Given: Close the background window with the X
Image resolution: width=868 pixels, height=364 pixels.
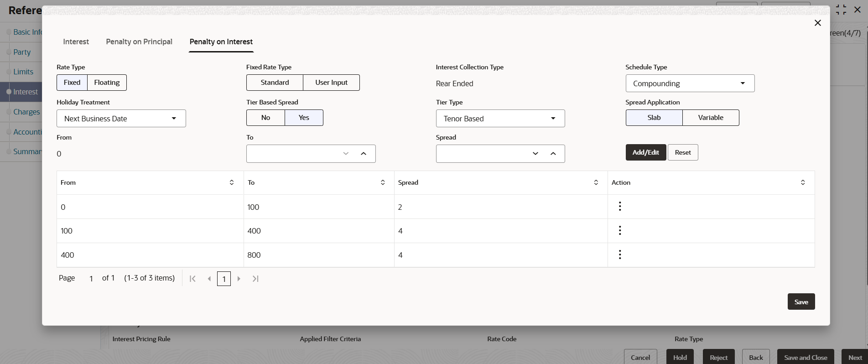Looking at the screenshot, I should (858, 10).
